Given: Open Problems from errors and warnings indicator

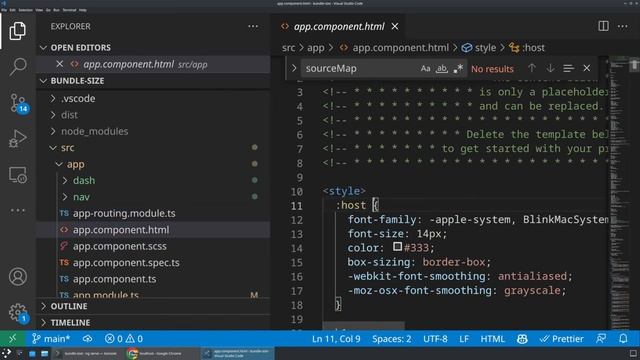Looking at the screenshot, I should (x=123, y=339).
